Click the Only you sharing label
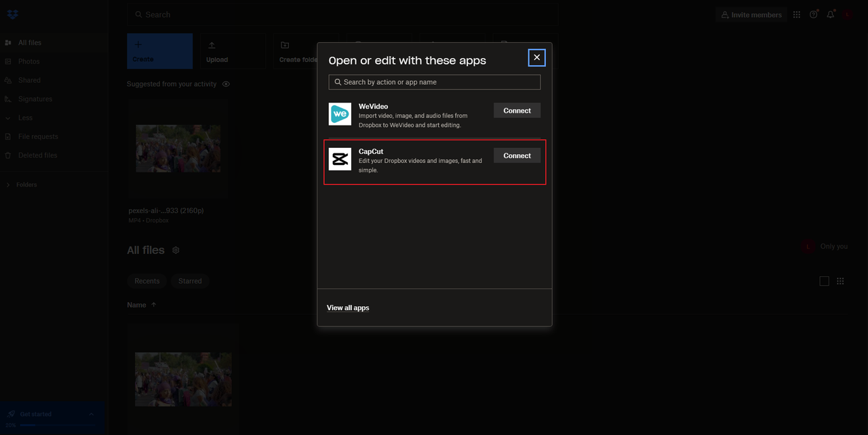The width and height of the screenshot is (868, 435). point(834,246)
